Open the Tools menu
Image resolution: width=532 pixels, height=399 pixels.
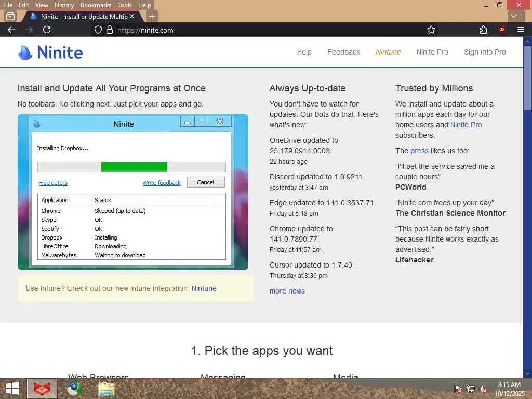125,5
